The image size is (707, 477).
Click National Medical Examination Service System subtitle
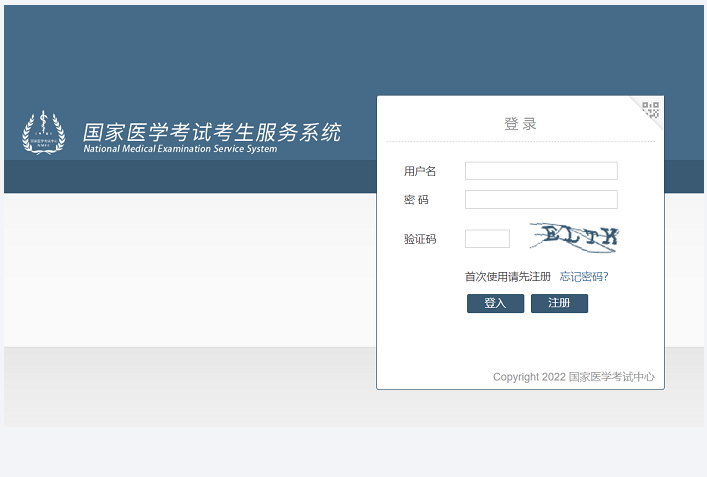[180, 149]
